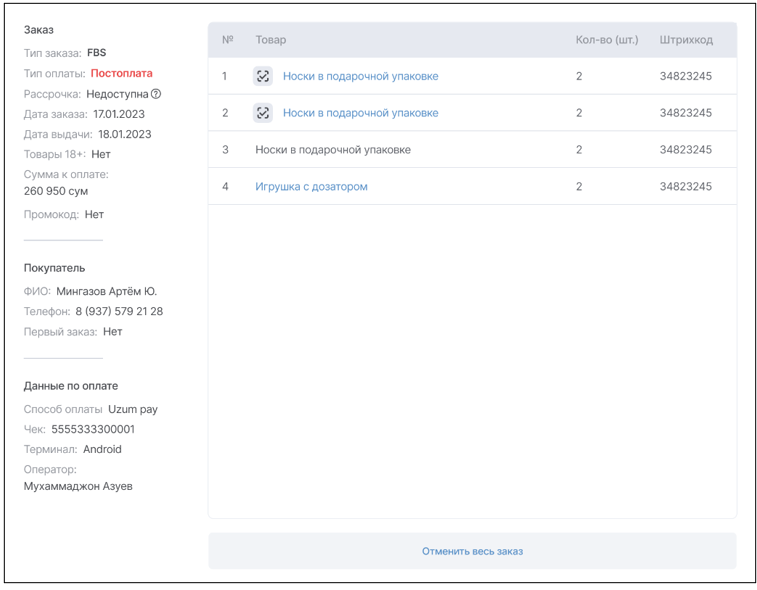Click the scan icon in row 1

[263, 76]
